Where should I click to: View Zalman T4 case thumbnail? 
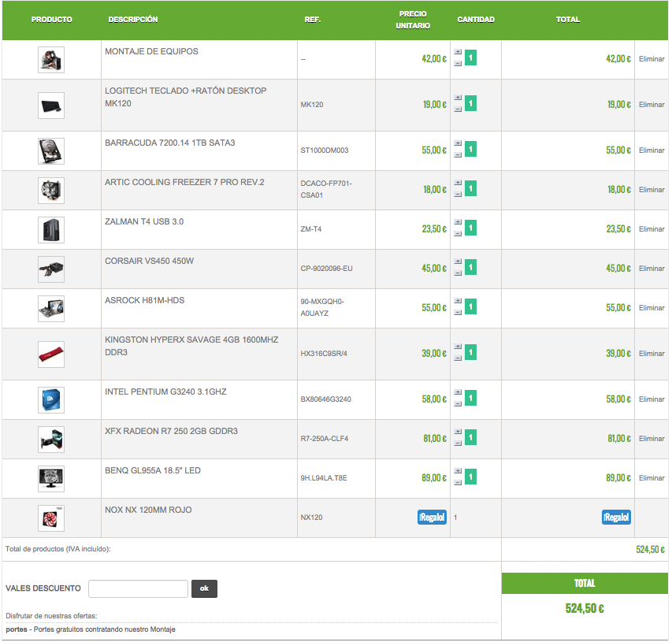pos(51,230)
